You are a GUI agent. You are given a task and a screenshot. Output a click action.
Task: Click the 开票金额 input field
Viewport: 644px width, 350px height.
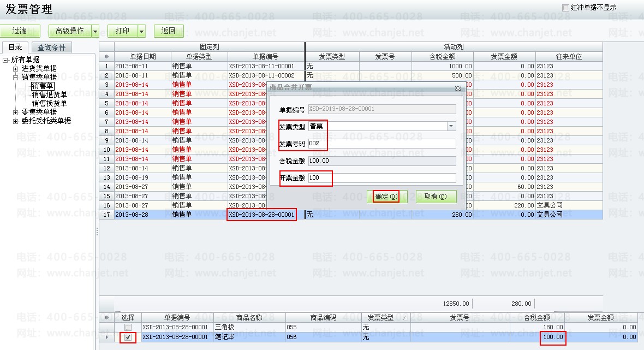tap(381, 178)
